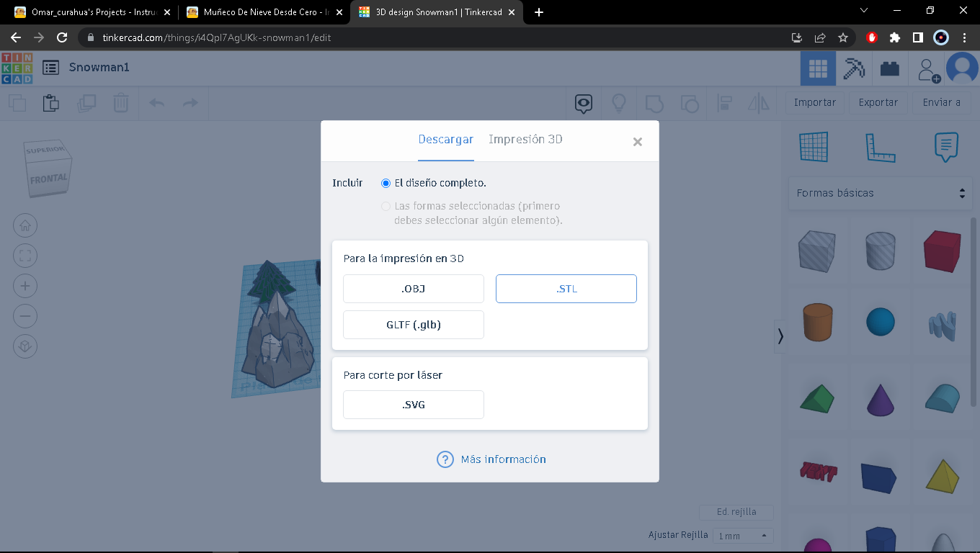980x553 pixels.
Task: Click the notes tool icon
Action: pos(946,147)
